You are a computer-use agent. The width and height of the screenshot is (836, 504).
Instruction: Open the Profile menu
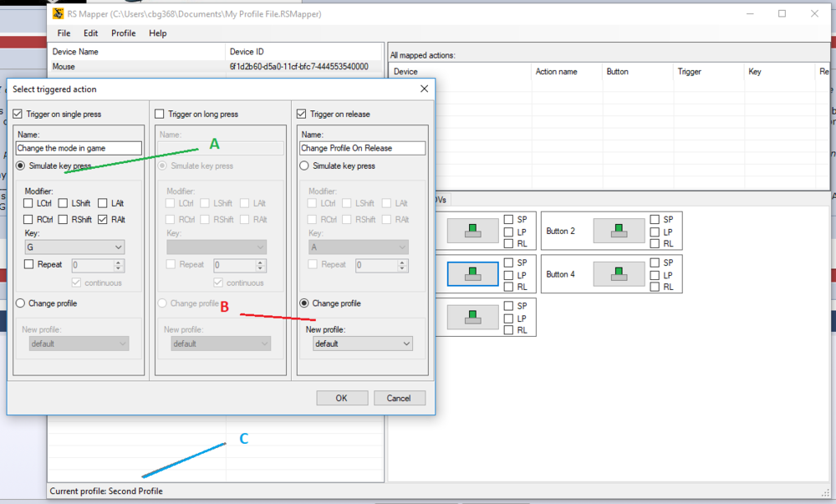123,33
